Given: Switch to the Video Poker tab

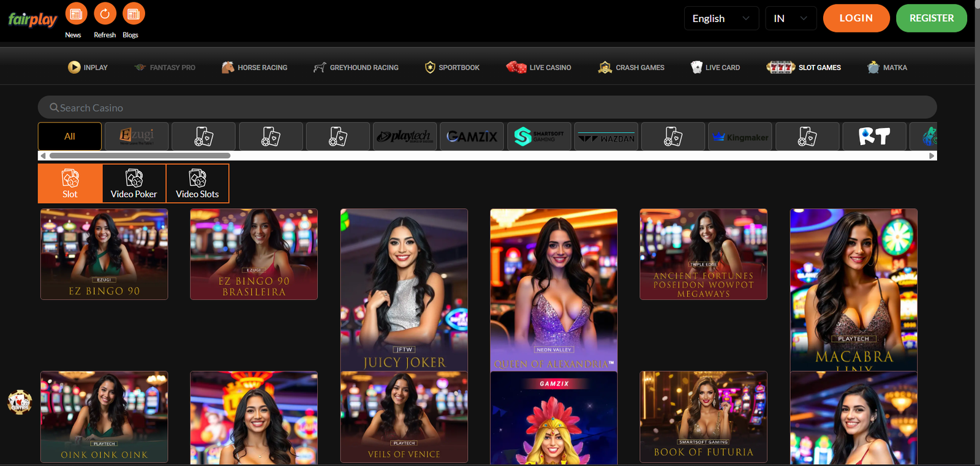Looking at the screenshot, I should [x=134, y=184].
